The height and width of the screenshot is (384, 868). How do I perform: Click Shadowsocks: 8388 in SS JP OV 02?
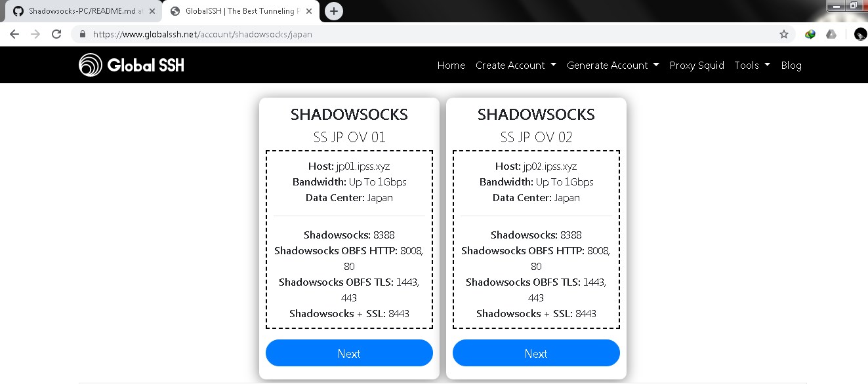click(x=536, y=235)
